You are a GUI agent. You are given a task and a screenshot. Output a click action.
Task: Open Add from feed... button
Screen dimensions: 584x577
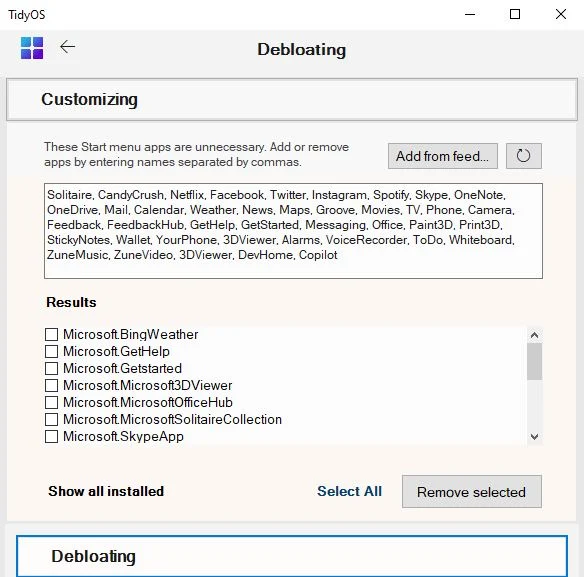click(442, 156)
